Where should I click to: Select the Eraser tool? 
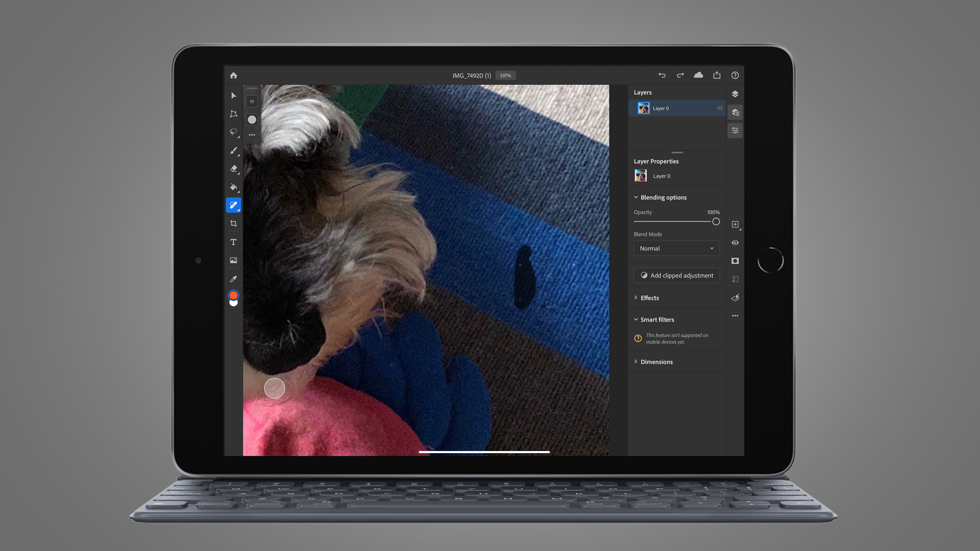coord(234,169)
